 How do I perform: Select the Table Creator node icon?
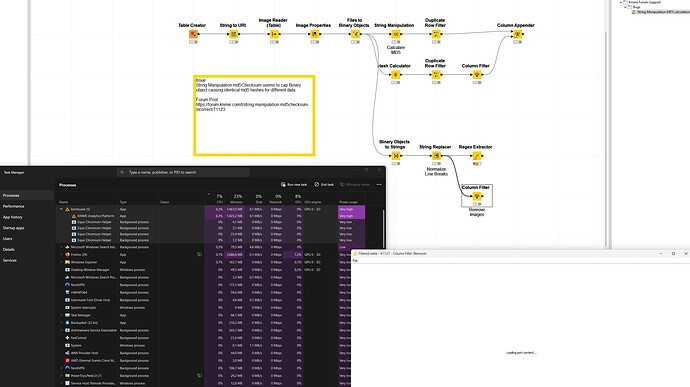(x=193, y=34)
